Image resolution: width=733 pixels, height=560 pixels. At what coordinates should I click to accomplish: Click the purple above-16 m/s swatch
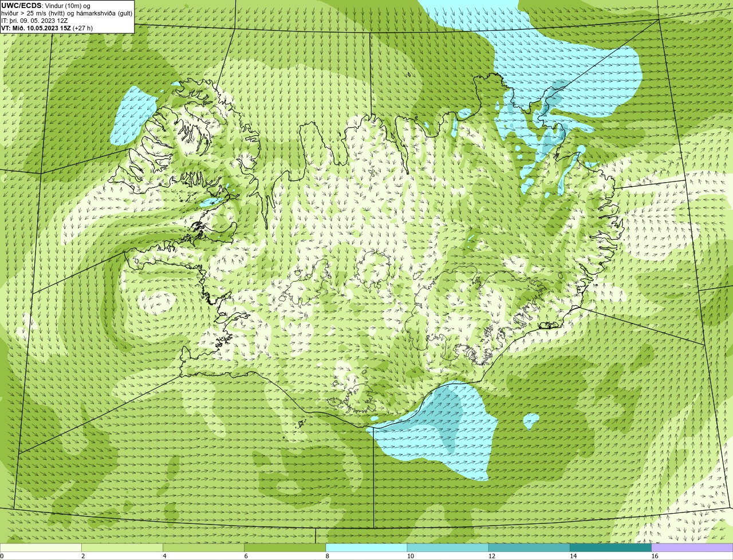(x=692, y=547)
